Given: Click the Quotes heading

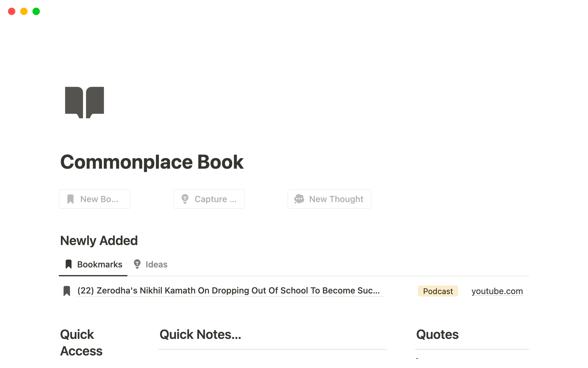Looking at the screenshot, I should (x=437, y=335).
